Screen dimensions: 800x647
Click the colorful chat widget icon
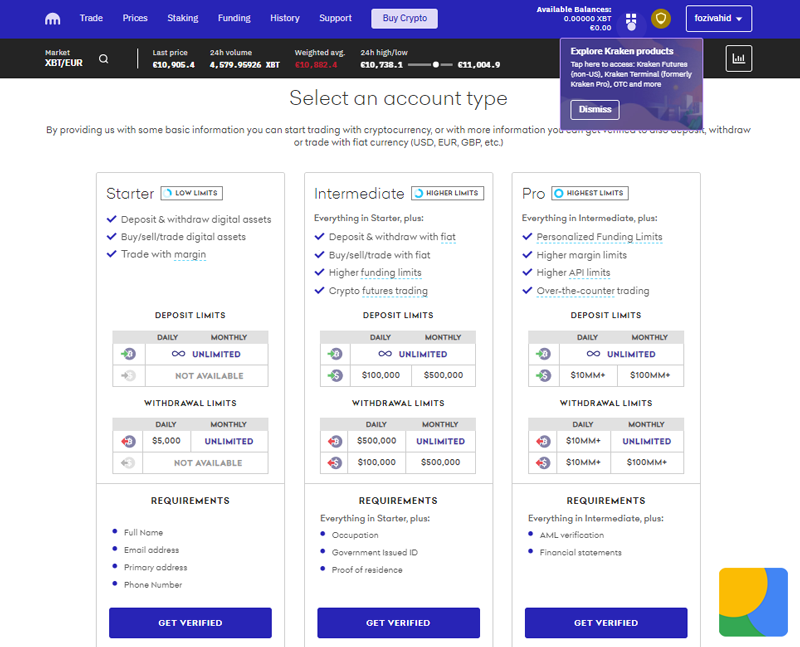tap(753, 602)
